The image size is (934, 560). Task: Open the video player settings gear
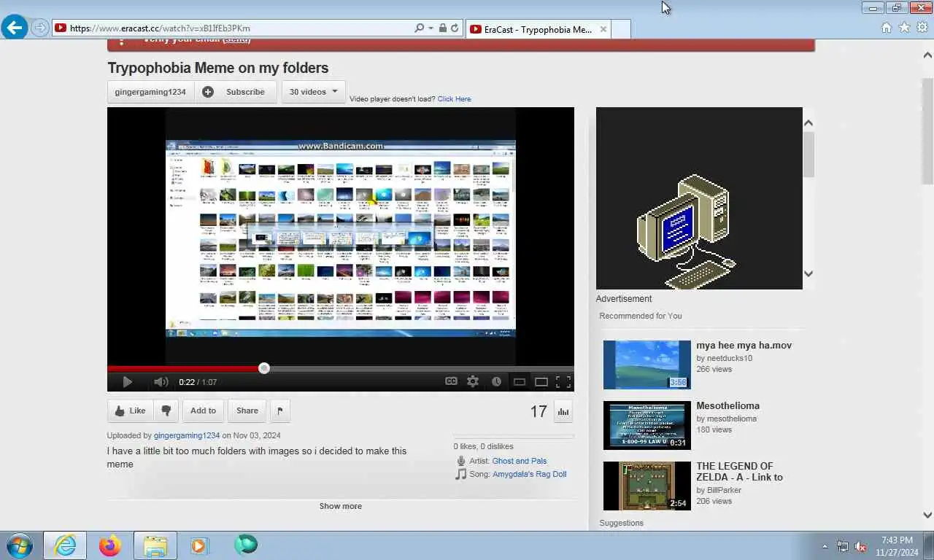click(473, 381)
